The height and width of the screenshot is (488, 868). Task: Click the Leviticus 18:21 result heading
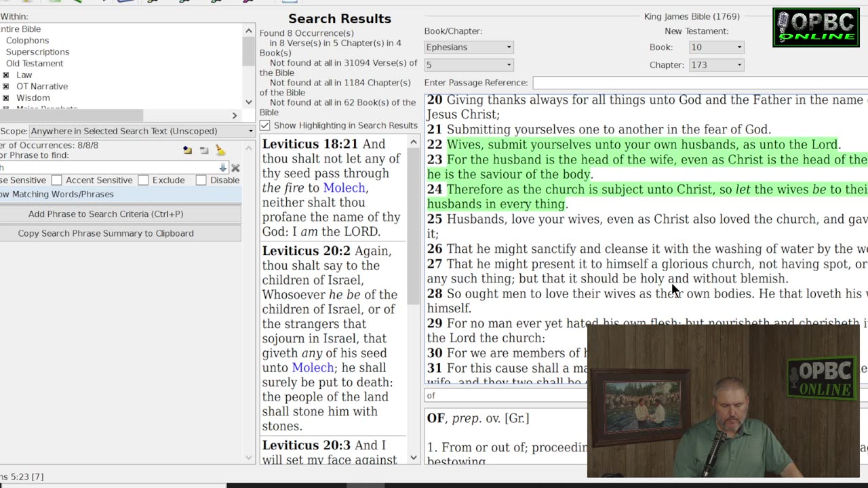click(310, 144)
